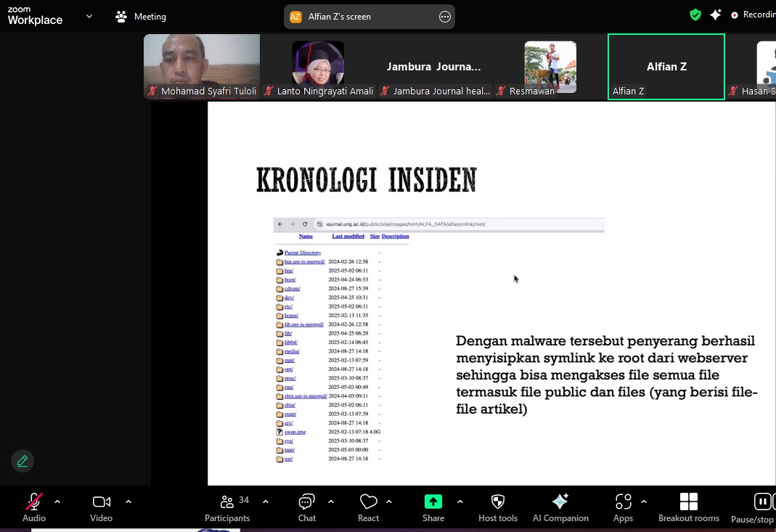This screenshot has height=532, width=776.
Task: Expand apps options arrow beside Apps
Action: pyautogui.click(x=644, y=502)
